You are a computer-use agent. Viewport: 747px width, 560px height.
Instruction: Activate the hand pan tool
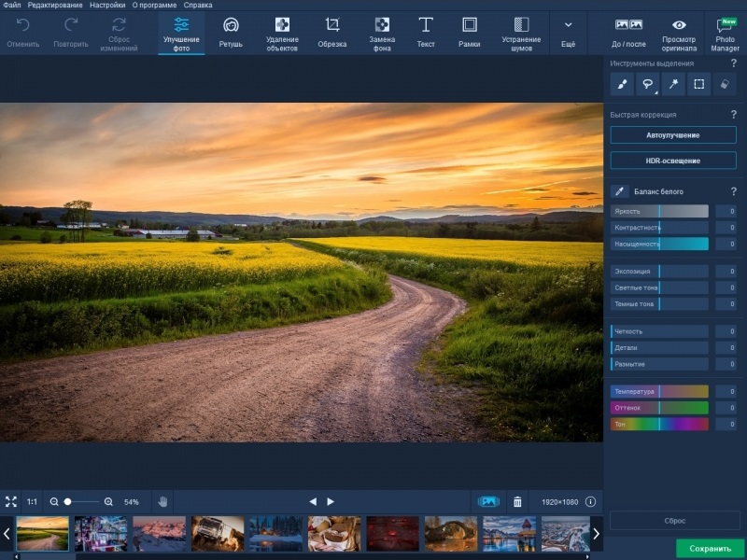point(162,501)
